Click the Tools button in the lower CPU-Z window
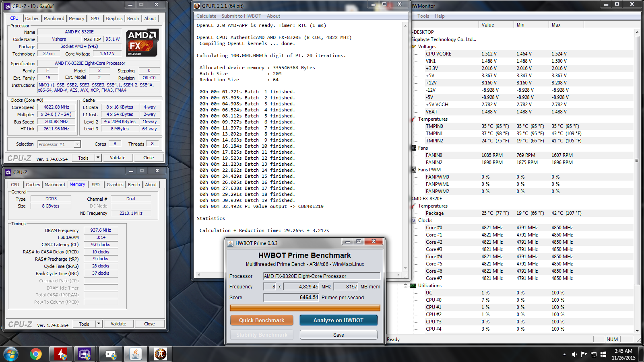The width and height of the screenshot is (644, 362). pos(84,324)
